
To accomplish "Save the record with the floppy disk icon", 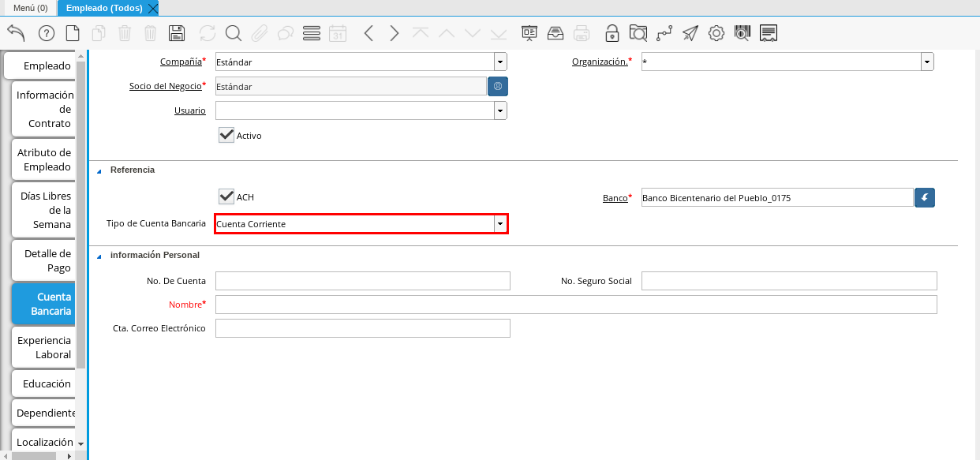I will click(177, 33).
